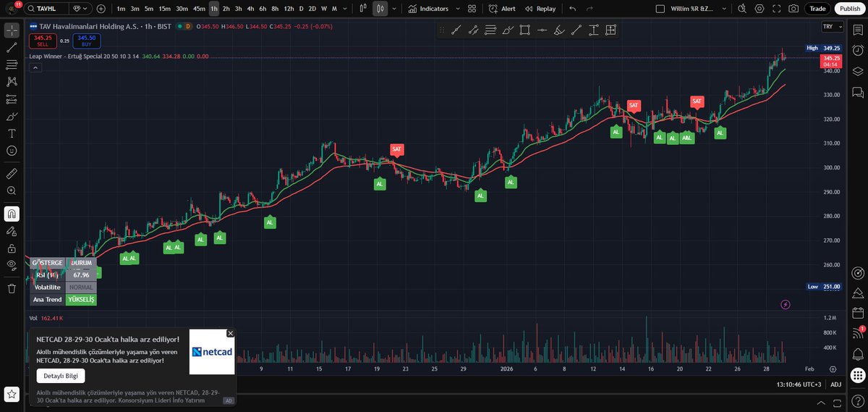Select the candlestick chart style button
Screen dimensions: 868x412
pyautogui.click(x=380, y=9)
